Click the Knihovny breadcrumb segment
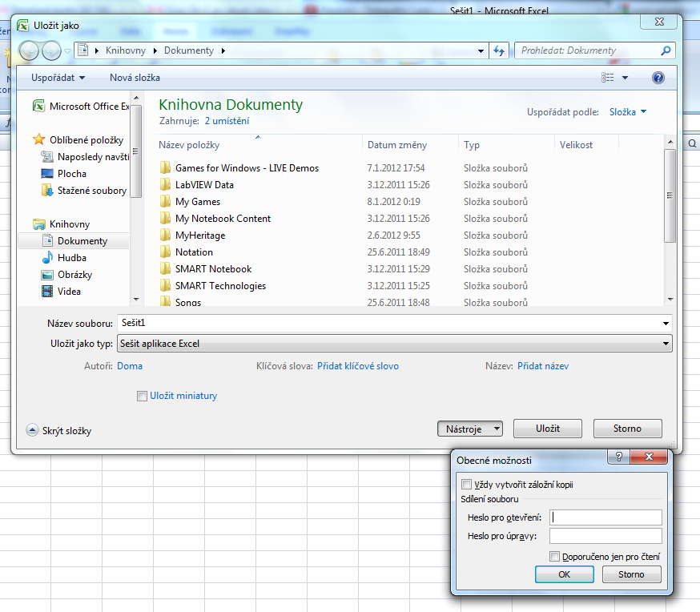The height and width of the screenshot is (612, 700). (126, 50)
